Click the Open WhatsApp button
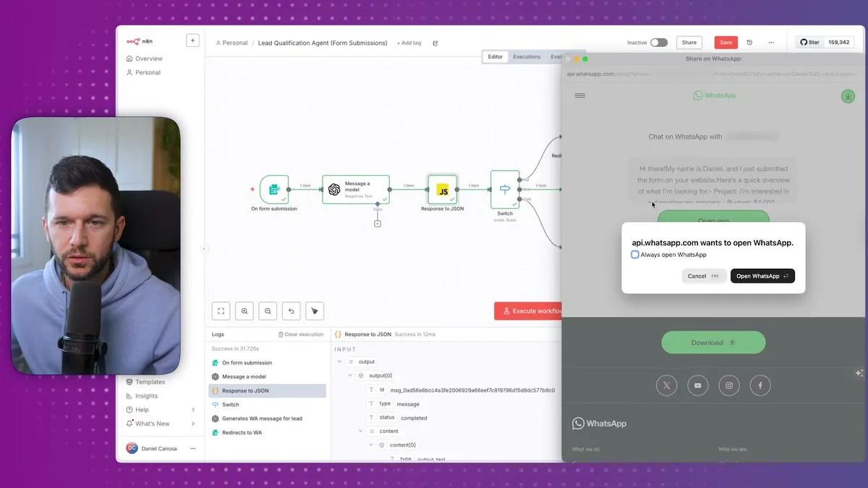Image resolution: width=868 pixels, height=488 pixels. (x=762, y=275)
